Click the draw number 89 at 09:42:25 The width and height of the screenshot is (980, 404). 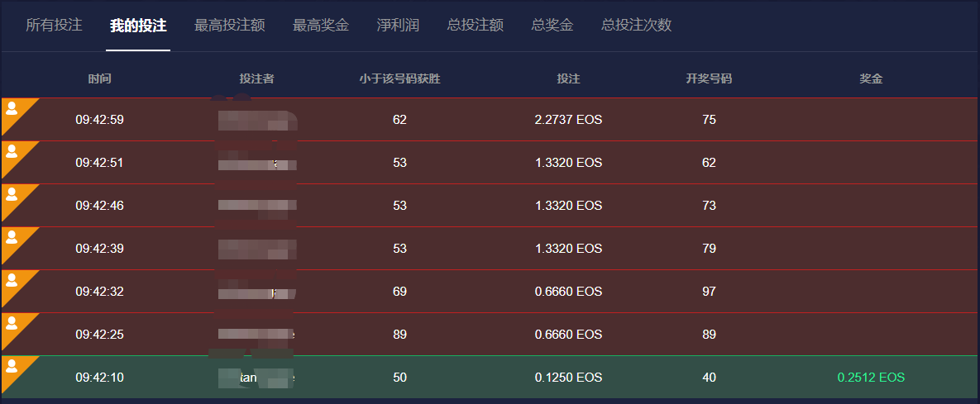(x=709, y=335)
